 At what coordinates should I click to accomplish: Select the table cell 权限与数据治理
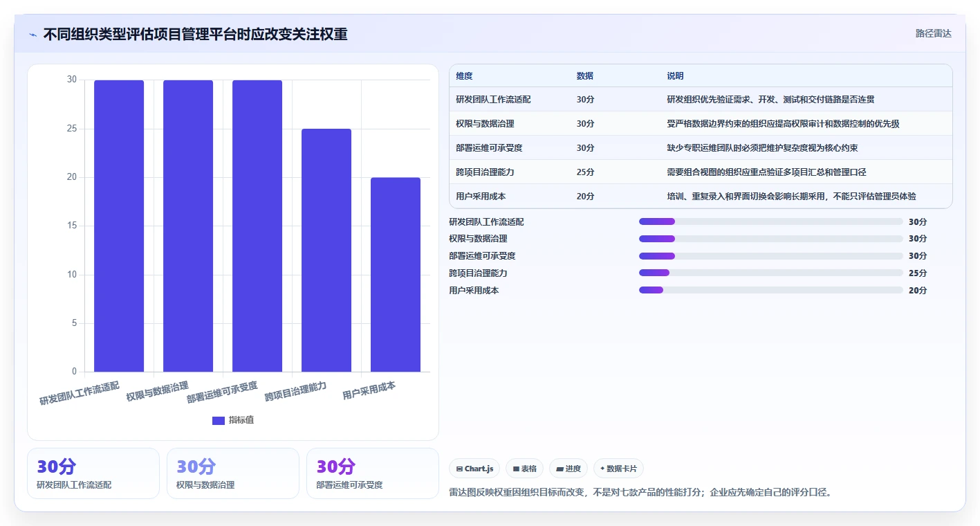pos(486,124)
